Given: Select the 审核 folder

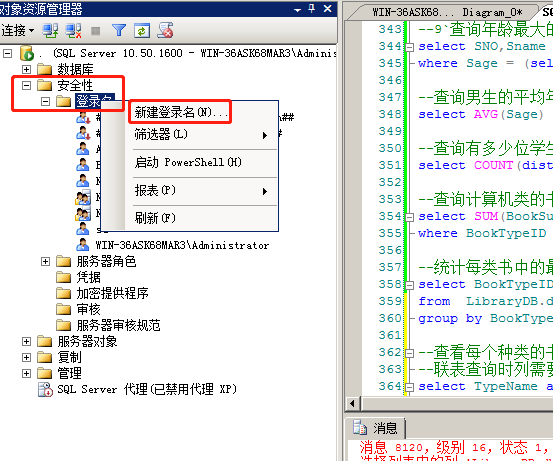Looking at the screenshot, I should [89, 309].
